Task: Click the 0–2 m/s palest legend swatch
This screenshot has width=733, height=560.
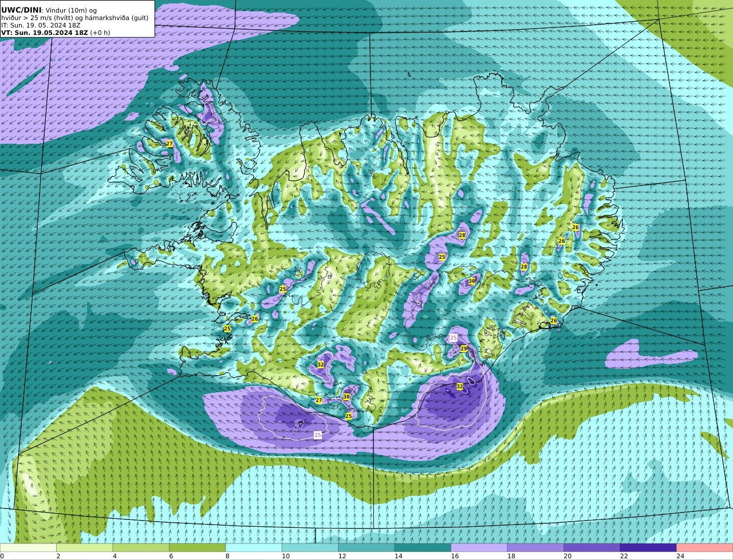Action: pos(29,548)
